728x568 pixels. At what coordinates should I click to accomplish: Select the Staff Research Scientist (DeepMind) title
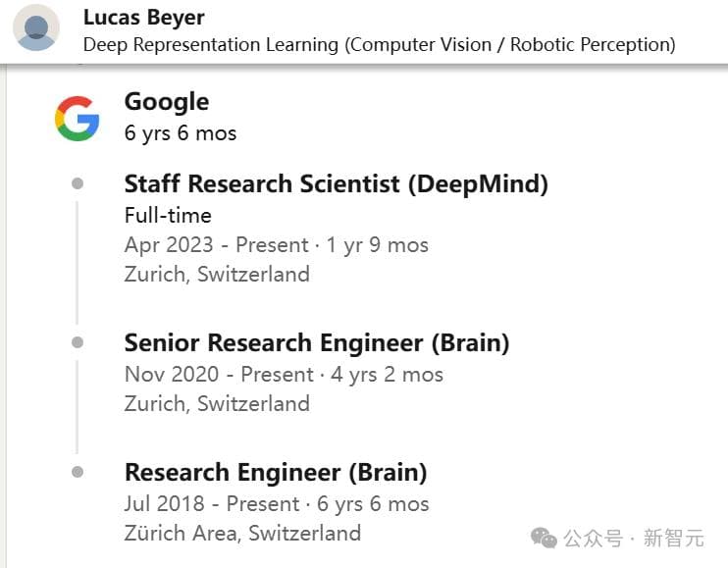pos(336,183)
